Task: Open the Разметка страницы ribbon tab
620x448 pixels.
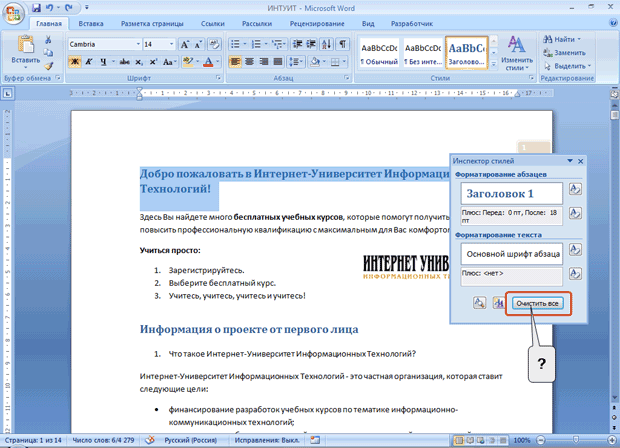Action: (152, 24)
